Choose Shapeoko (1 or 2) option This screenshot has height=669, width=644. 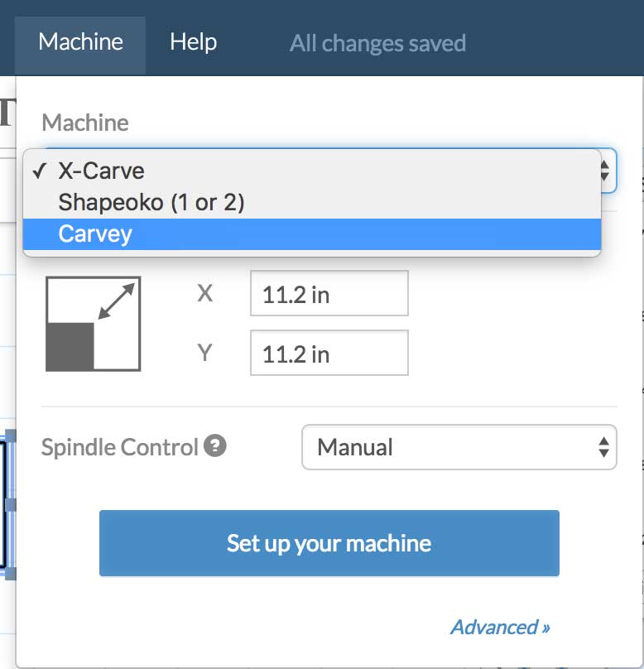[x=312, y=202]
